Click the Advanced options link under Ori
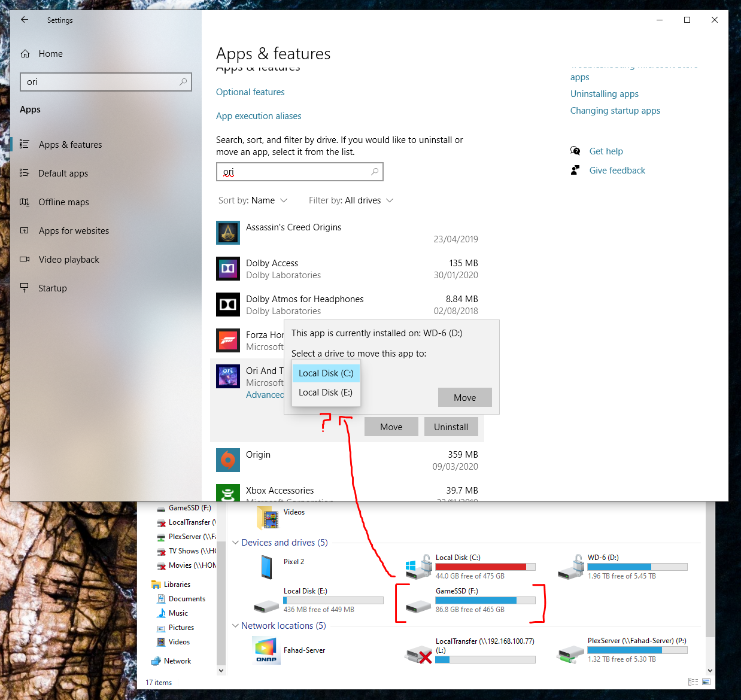This screenshot has height=700, width=741. 265,395
